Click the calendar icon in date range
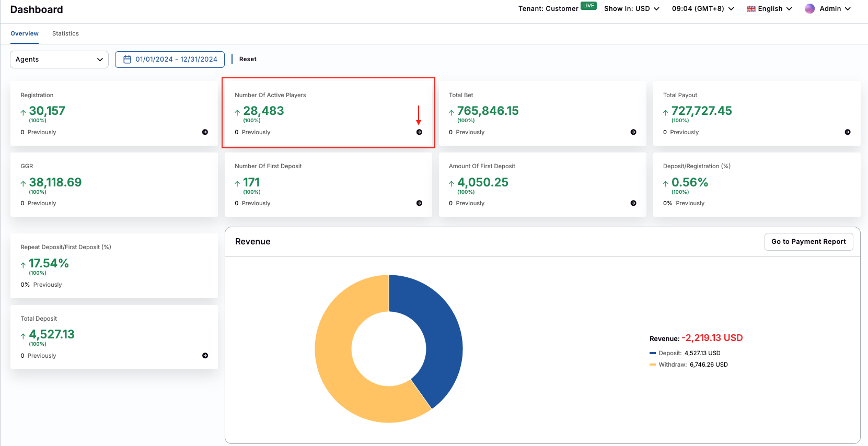 click(x=127, y=60)
